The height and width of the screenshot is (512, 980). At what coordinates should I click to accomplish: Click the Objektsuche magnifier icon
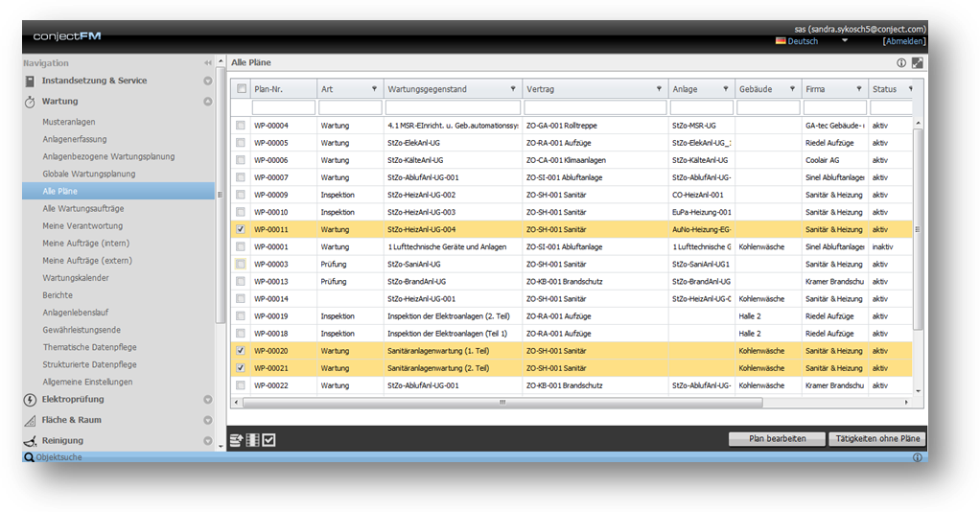[29, 457]
